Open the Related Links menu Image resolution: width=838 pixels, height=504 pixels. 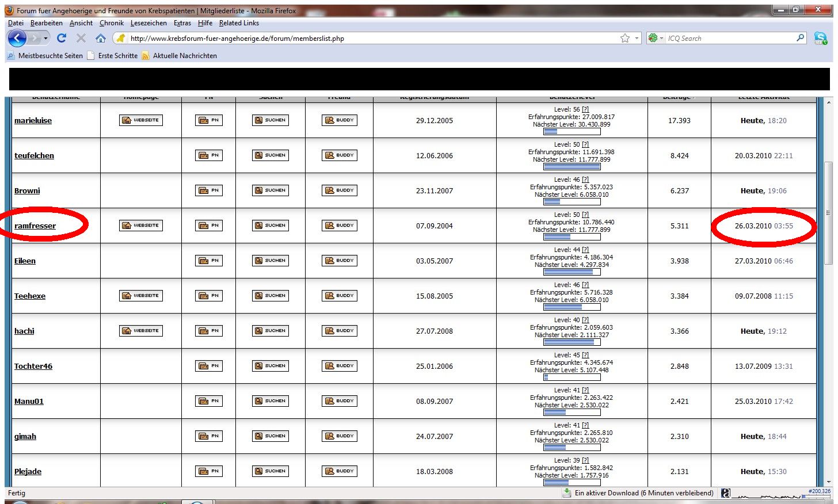[x=239, y=23]
